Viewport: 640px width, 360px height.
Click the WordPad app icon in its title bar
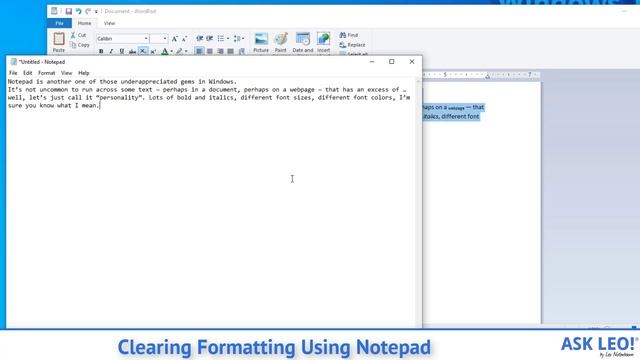[x=54, y=11]
